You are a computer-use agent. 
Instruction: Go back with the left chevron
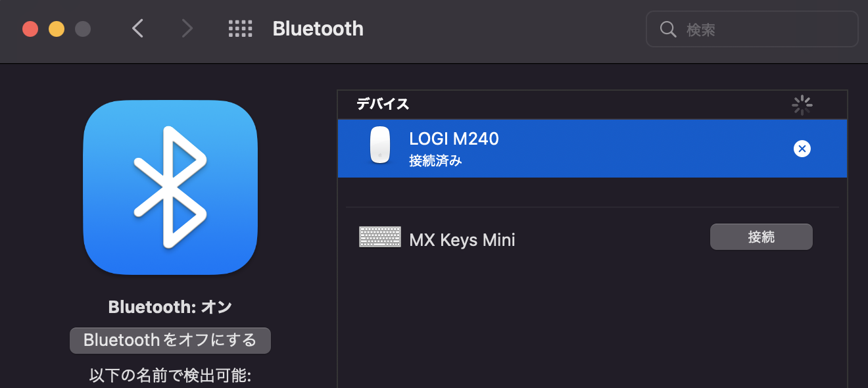137,29
